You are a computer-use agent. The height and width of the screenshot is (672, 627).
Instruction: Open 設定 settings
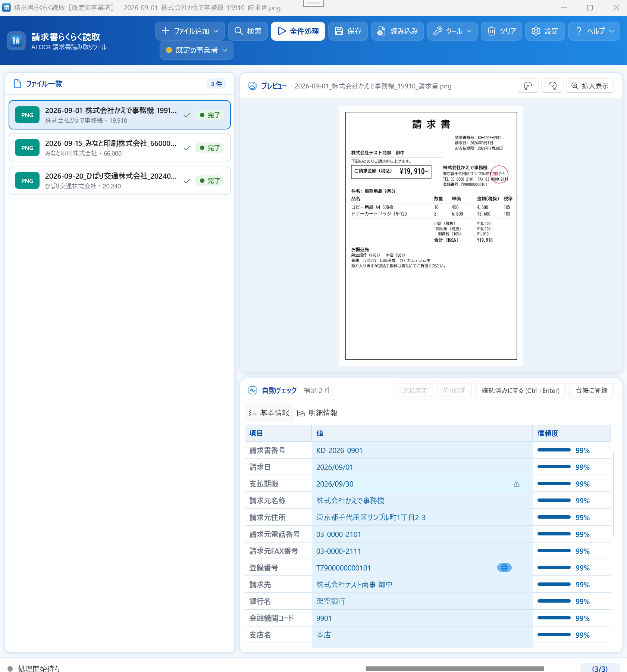point(545,31)
